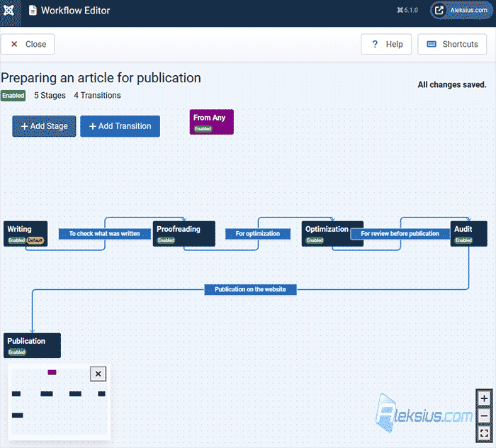Click the Default badge on Writing stage
The height and width of the screenshot is (448, 496).
[35, 240]
